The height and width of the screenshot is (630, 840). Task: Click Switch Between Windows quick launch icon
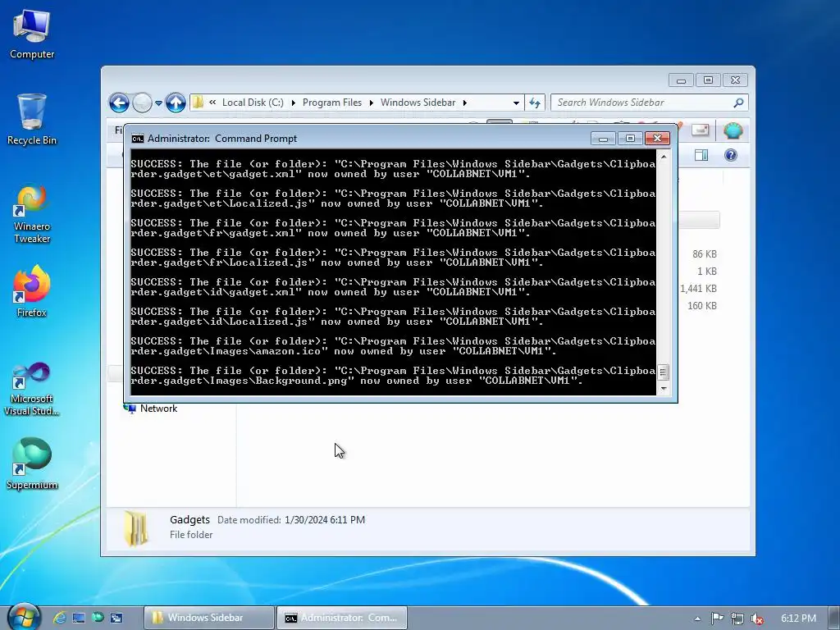click(116, 618)
